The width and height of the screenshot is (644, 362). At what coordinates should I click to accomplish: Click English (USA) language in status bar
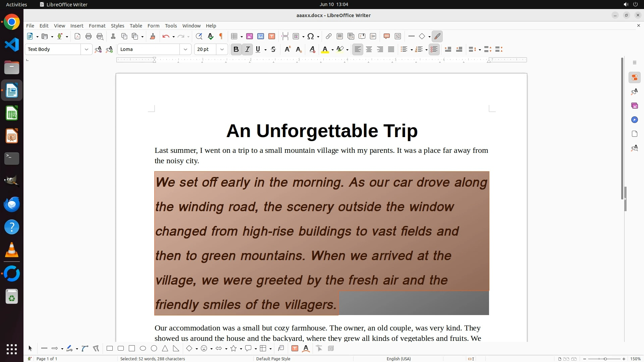pos(398,359)
